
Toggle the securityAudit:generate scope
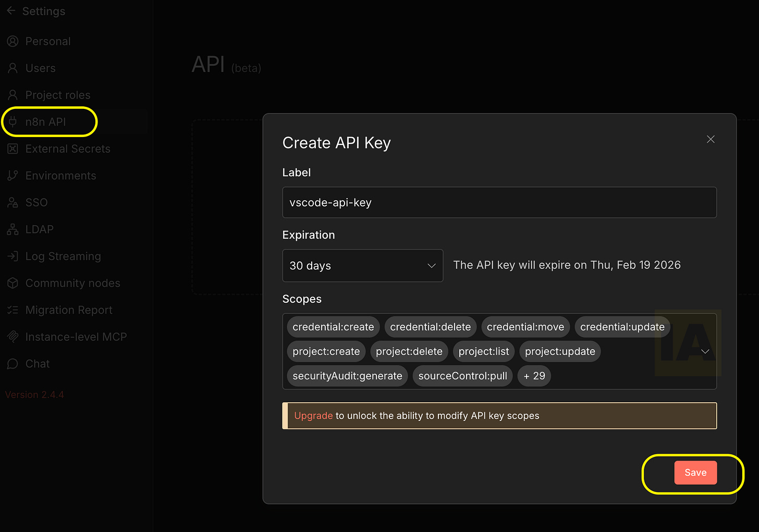pyautogui.click(x=347, y=376)
